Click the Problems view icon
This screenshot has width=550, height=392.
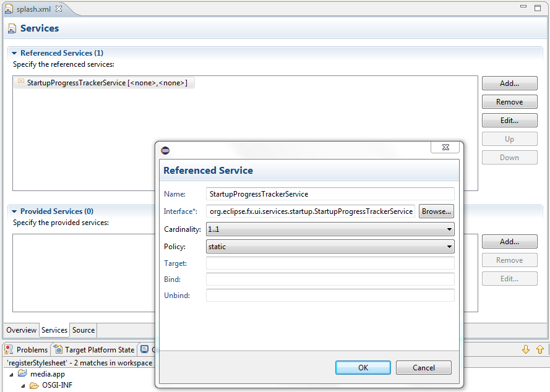tap(9, 349)
